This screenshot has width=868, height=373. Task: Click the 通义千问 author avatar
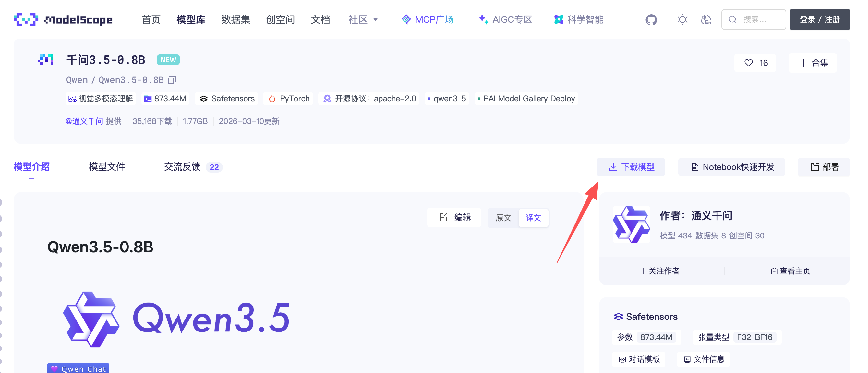(631, 224)
